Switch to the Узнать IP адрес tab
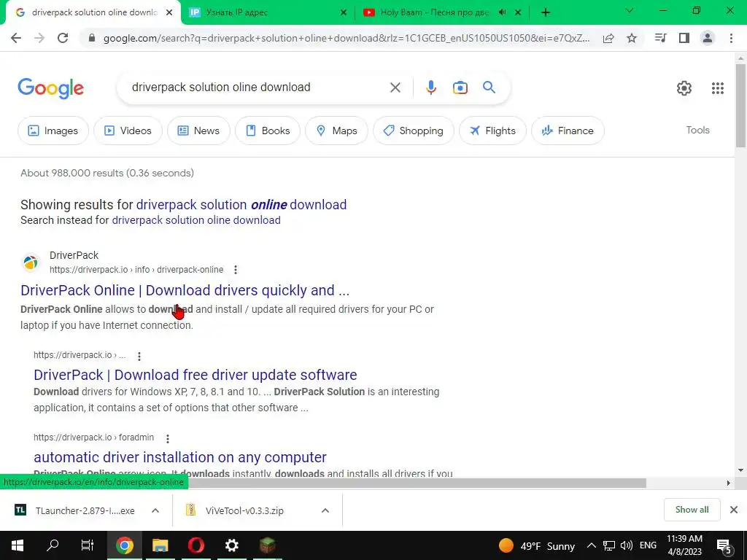Screen dimensions: 747x560 coord(268,12)
